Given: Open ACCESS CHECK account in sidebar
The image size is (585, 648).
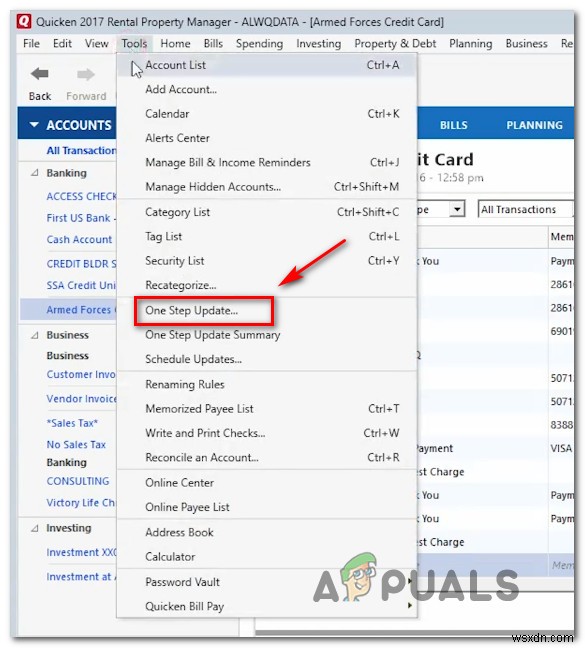Looking at the screenshot, I should [x=81, y=196].
